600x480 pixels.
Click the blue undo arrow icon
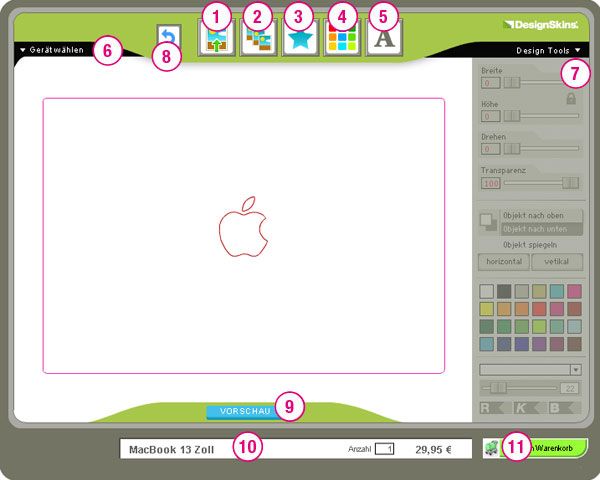click(x=169, y=37)
